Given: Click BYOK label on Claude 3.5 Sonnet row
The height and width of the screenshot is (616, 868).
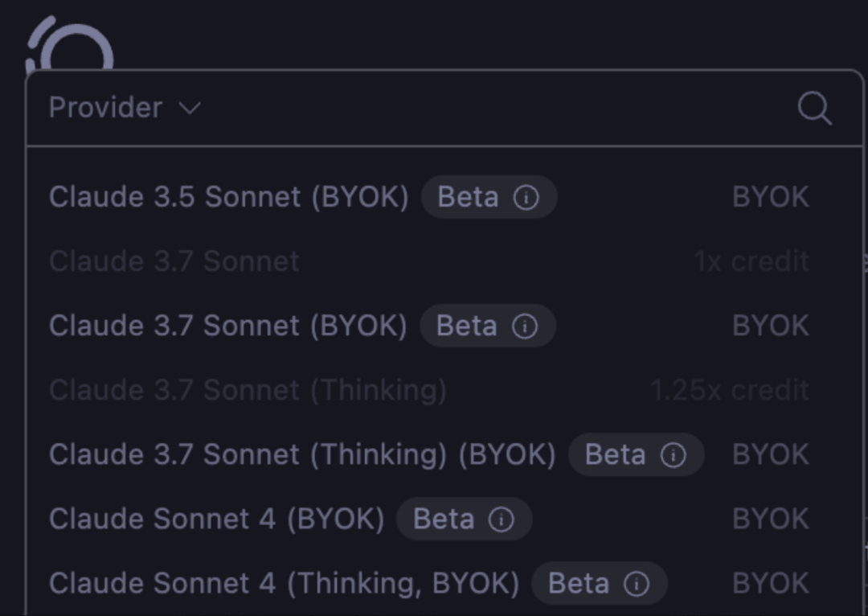Looking at the screenshot, I should tap(770, 197).
